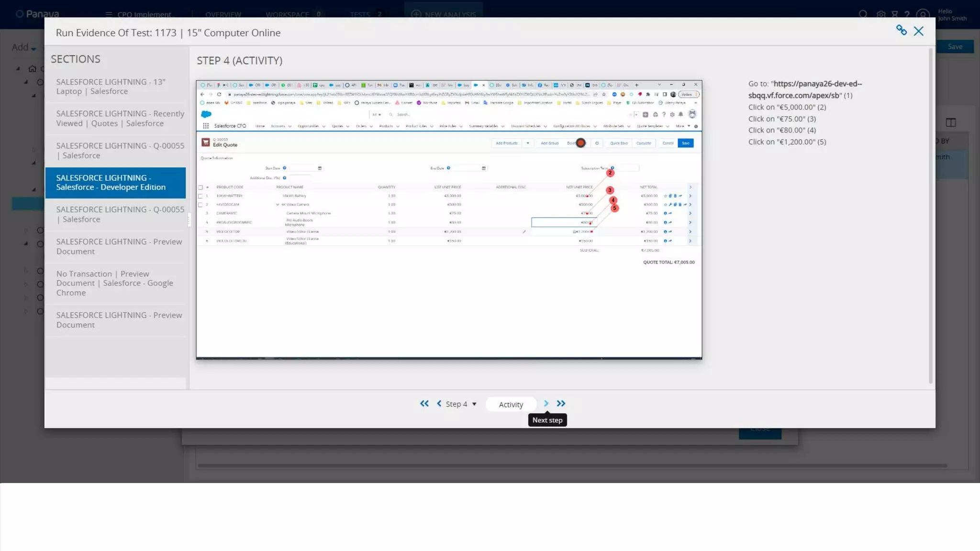Jump to the last step with double-right arrows
This screenshot has height=551, width=980.
(561, 404)
